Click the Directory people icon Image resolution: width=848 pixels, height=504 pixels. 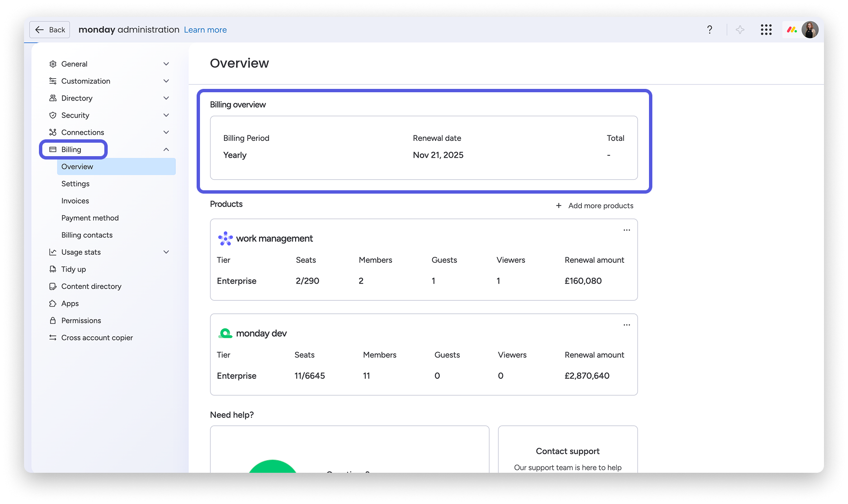point(53,98)
